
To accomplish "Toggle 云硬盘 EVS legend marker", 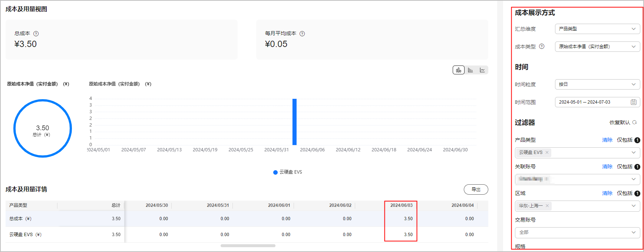I will coord(275,172).
